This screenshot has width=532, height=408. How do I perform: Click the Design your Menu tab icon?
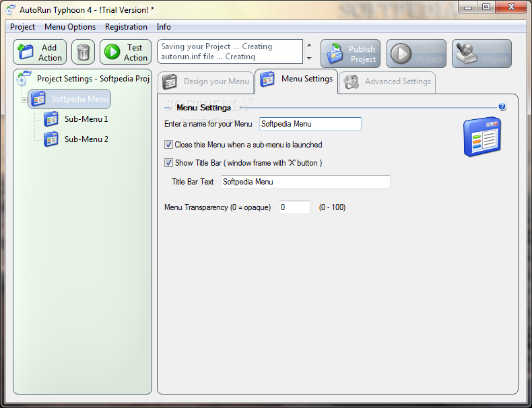[170, 81]
